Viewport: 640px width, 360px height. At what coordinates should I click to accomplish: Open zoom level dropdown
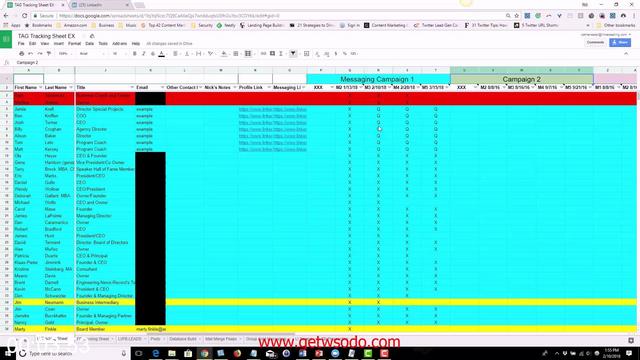click(x=64, y=53)
